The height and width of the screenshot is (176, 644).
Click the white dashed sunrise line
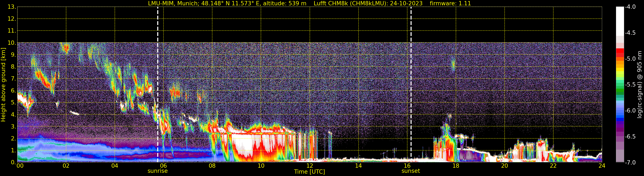[158, 85]
